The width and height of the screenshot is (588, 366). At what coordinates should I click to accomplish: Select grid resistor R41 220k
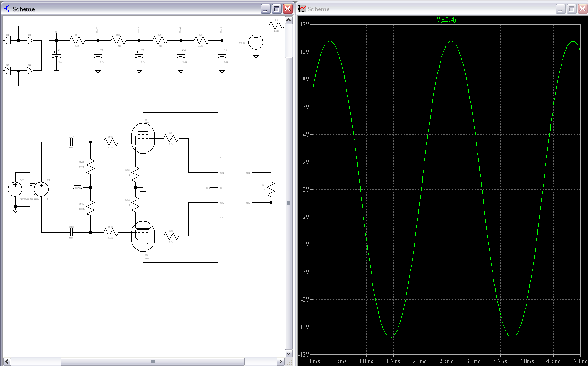click(90, 167)
